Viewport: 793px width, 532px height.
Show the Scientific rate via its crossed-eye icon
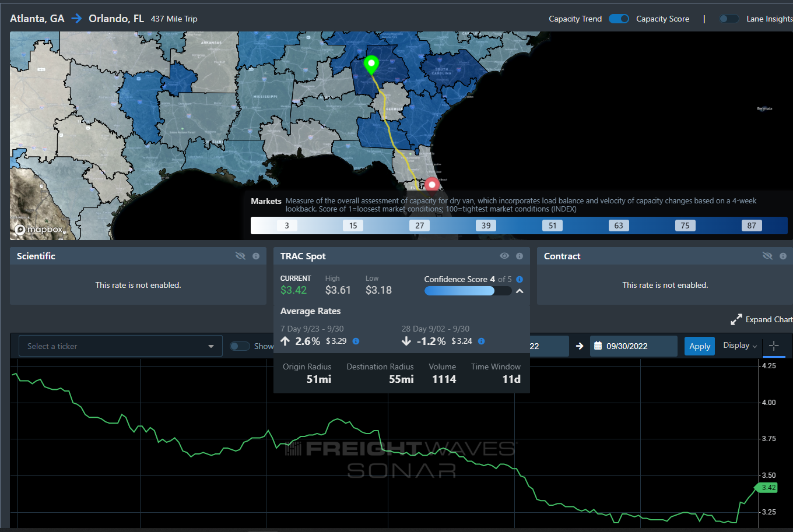coord(241,256)
